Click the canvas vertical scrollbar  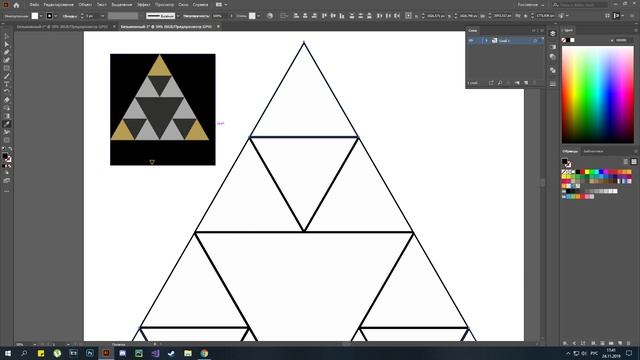542,182
